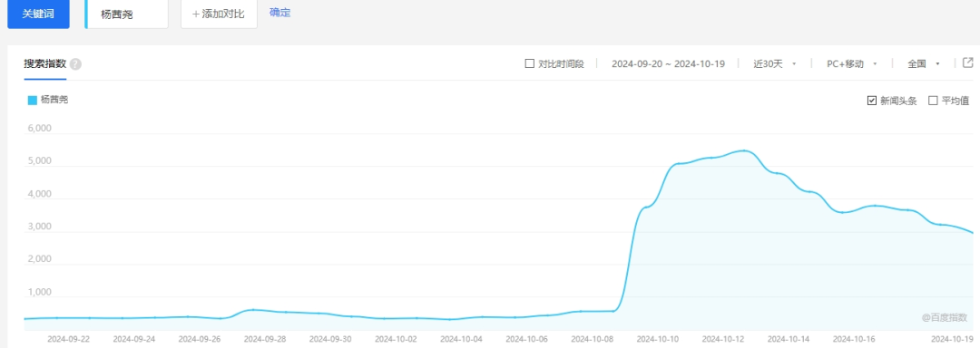Uncheck the 新闻头条 checkbox

pyautogui.click(x=872, y=101)
